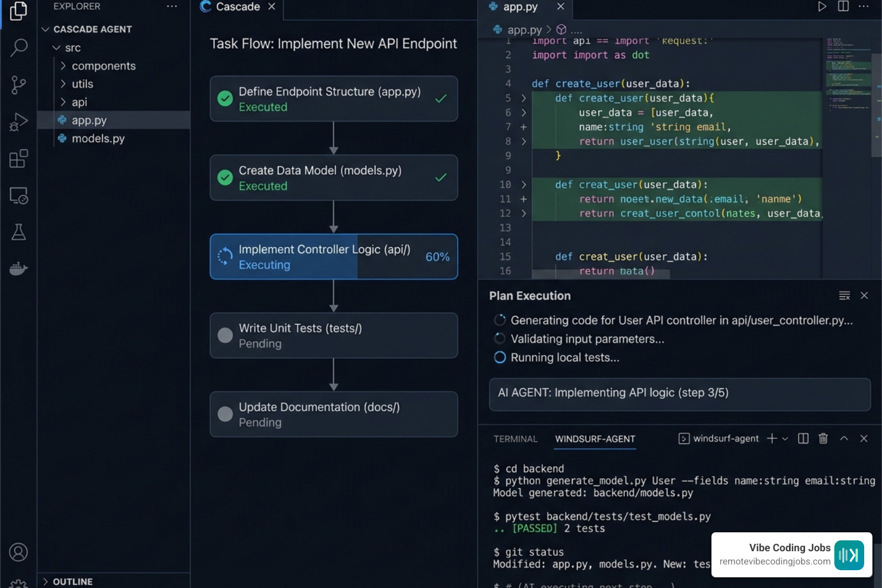Open app.py in the file explorer
This screenshot has width=882, height=588.
(x=114, y=120)
